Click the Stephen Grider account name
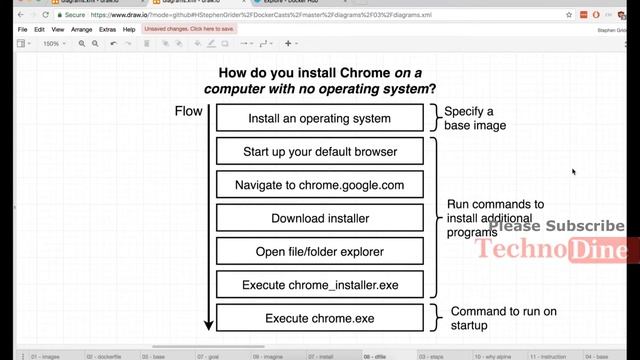The width and height of the screenshot is (640, 360). 611,30
